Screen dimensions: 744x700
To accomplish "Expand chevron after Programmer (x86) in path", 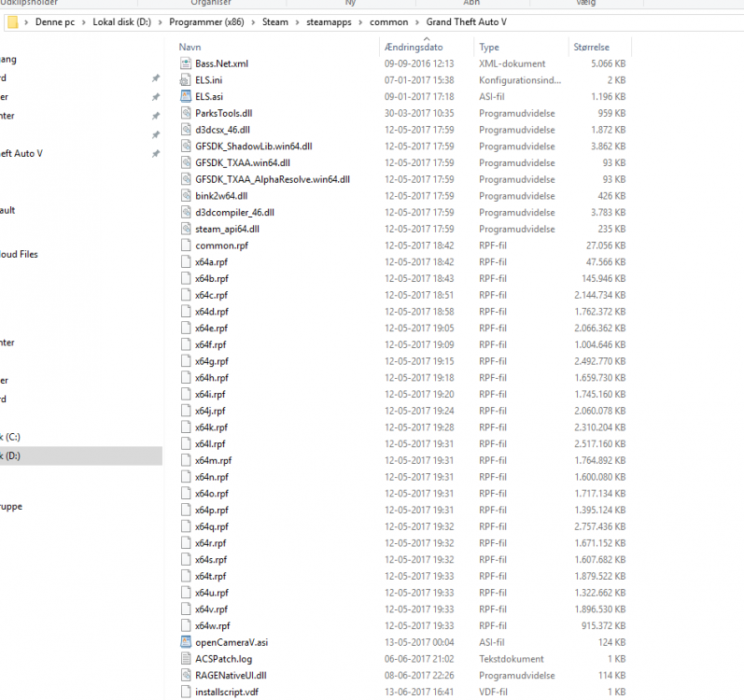I will point(253,22).
